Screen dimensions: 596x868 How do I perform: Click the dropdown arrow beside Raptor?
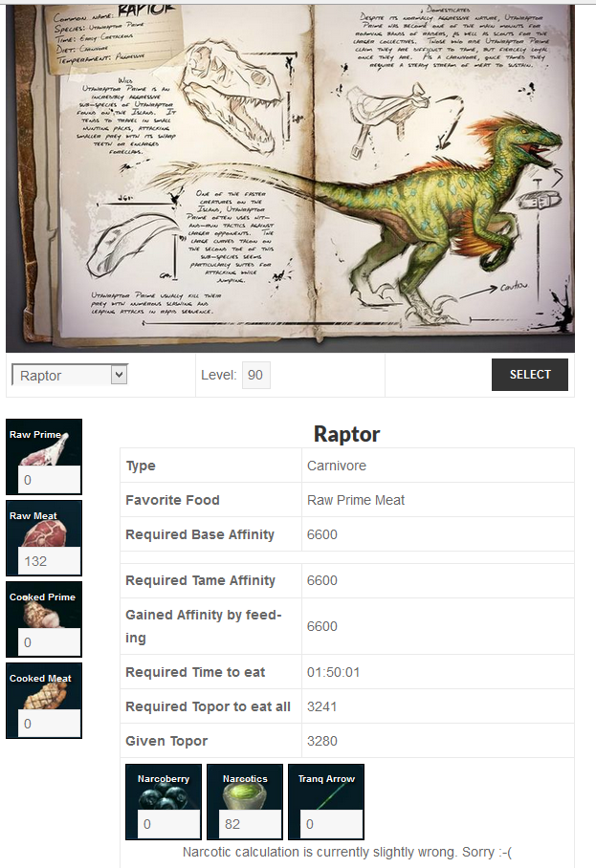[x=119, y=376]
